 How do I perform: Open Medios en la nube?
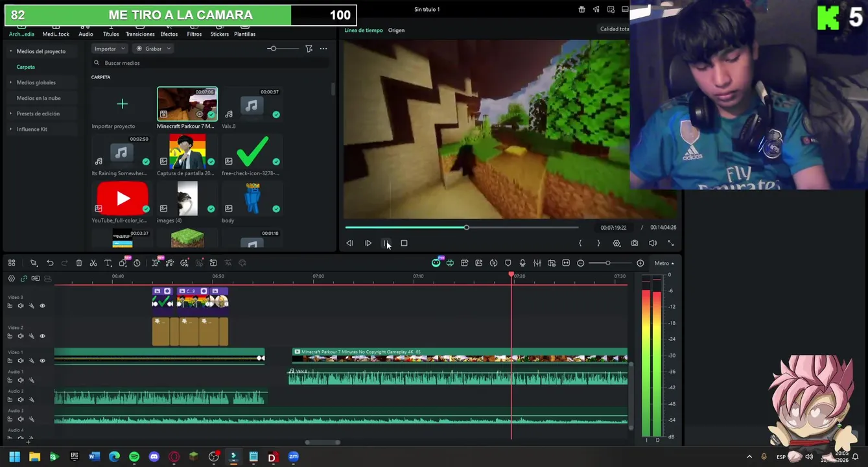(x=38, y=98)
